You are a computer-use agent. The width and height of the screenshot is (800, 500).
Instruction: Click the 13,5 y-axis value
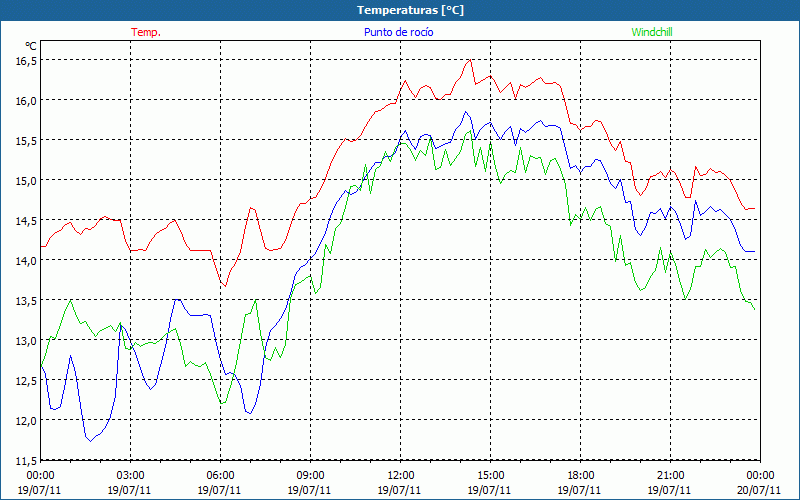pyautogui.click(x=27, y=301)
